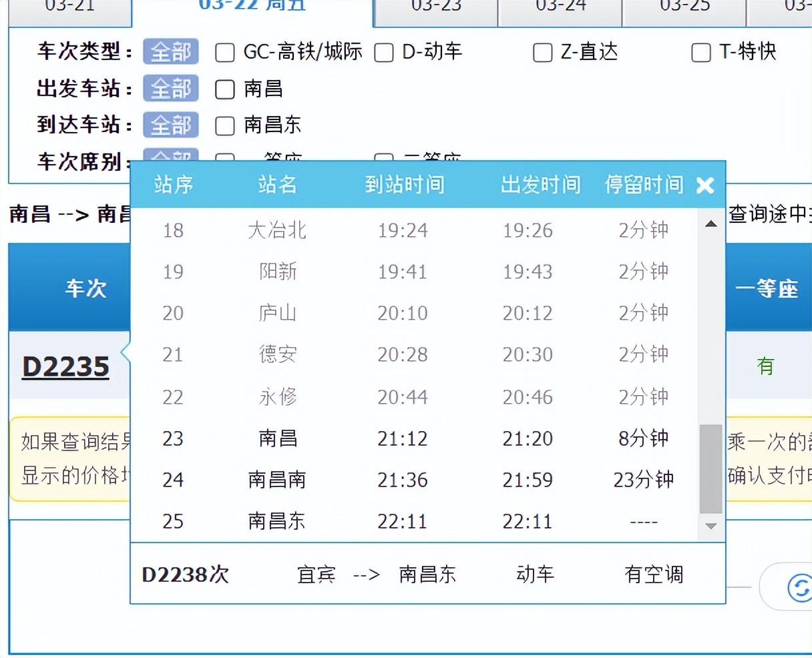Image resolution: width=812 pixels, height=658 pixels.
Task: Open the D2235 train number link
Action: pyautogui.click(x=65, y=367)
